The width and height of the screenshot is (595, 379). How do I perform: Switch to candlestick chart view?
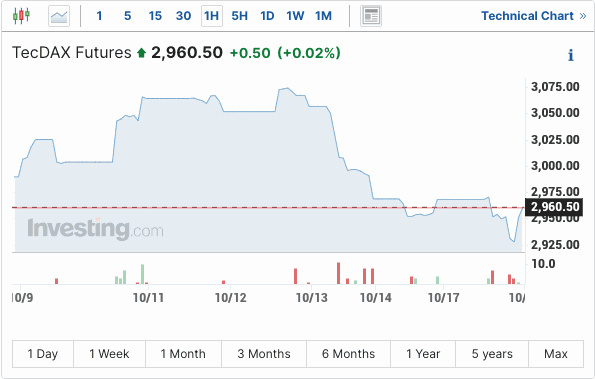coord(21,16)
